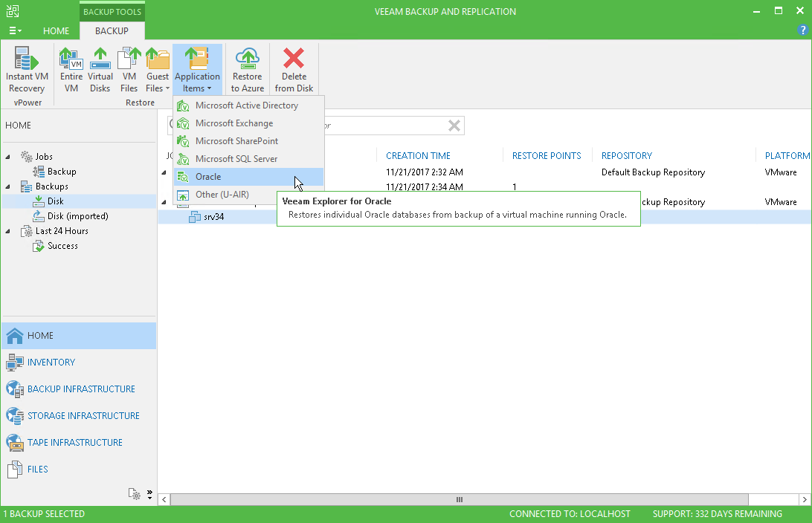
Task: Expand navigation pane overflow chevron
Action: coord(149,495)
